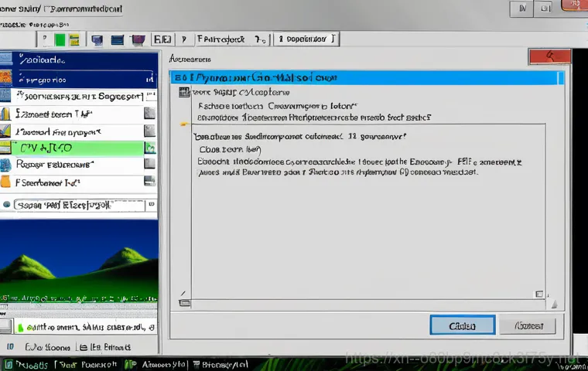Click the yellow icon next to the green square
Screen dimensions: 588x371
[74, 39]
